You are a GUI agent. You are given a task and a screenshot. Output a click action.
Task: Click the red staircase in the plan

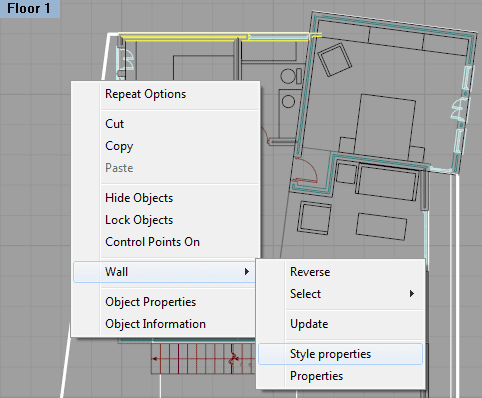pos(203,359)
